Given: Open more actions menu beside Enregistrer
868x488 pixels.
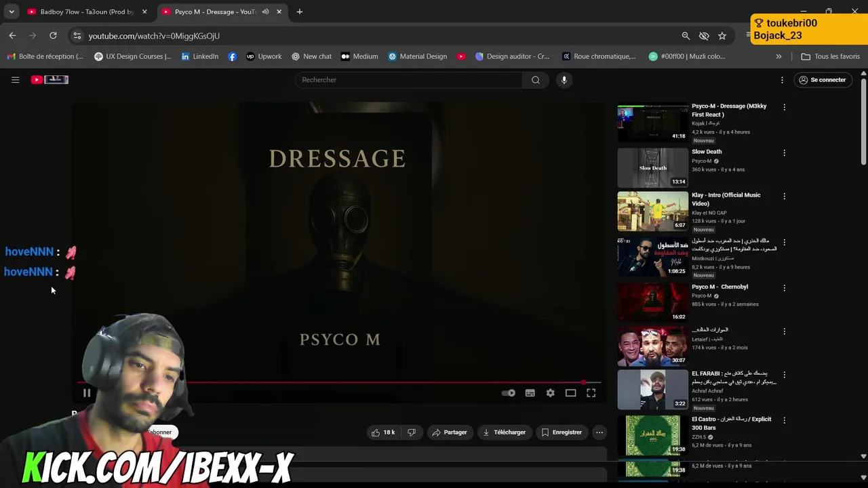Looking at the screenshot, I should point(599,432).
